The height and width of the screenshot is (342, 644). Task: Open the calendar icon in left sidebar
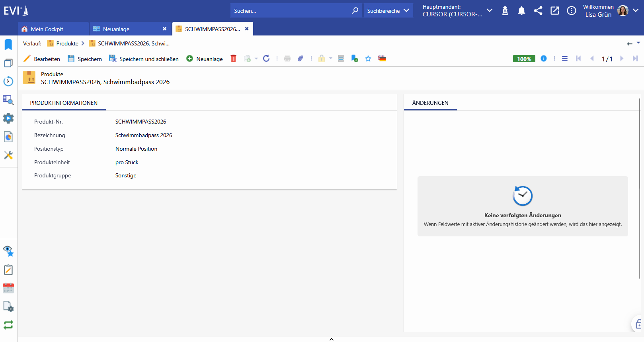pyautogui.click(x=8, y=288)
